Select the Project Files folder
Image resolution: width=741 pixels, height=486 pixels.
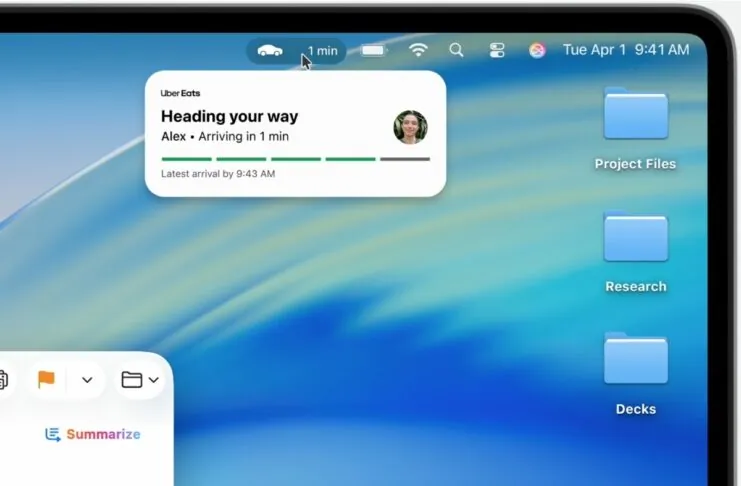(636, 129)
